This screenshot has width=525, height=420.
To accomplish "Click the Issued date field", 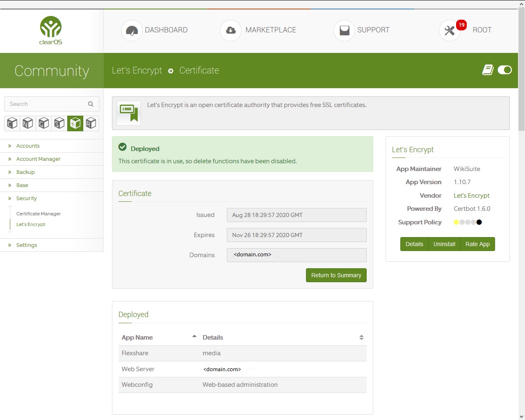I will pos(297,215).
